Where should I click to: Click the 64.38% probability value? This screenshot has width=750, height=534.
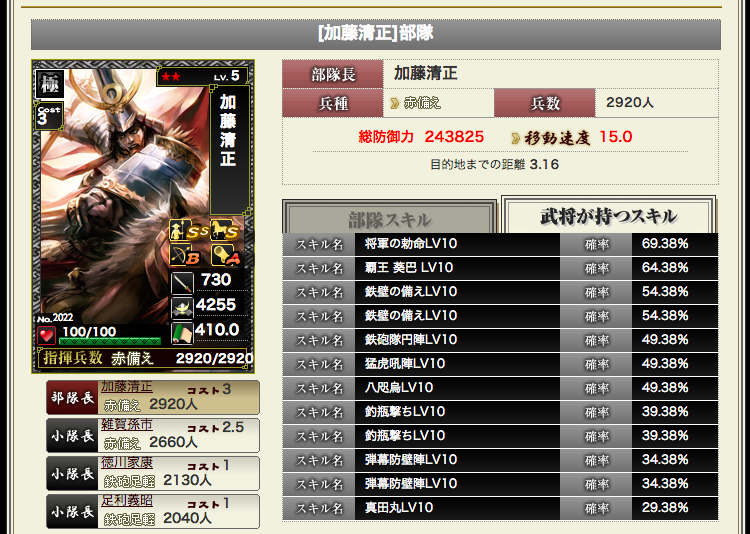pos(665,267)
